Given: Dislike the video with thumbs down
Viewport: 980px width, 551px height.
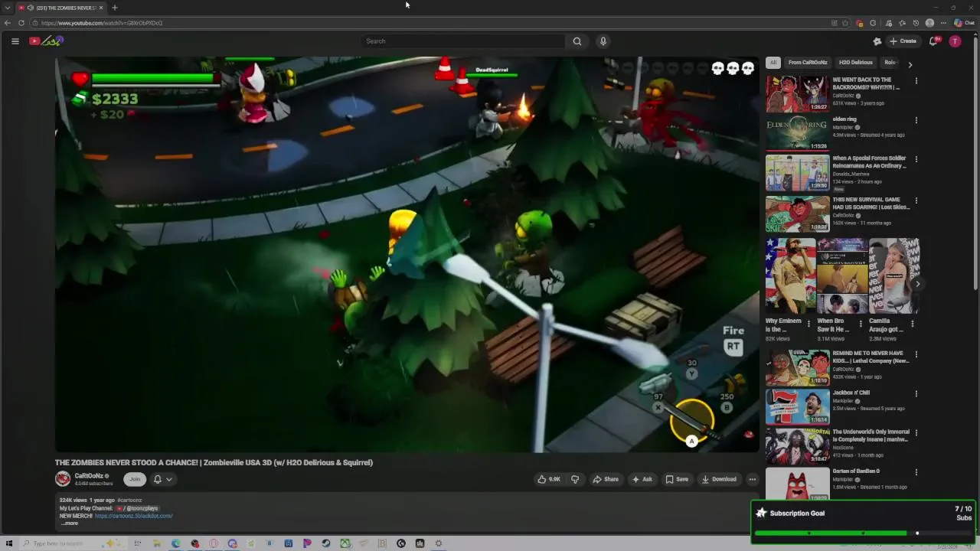Looking at the screenshot, I should coord(575,479).
